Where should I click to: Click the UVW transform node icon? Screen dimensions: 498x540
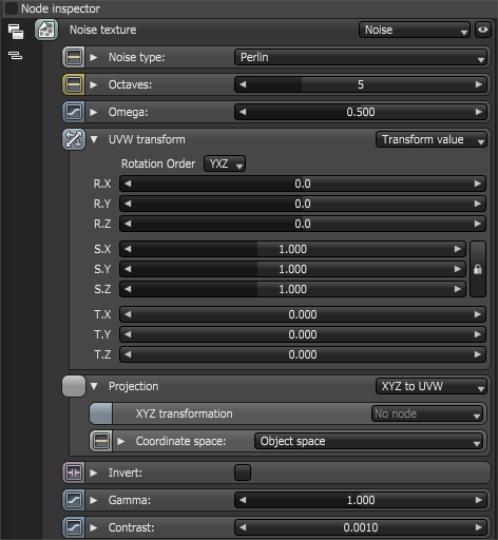point(73,139)
